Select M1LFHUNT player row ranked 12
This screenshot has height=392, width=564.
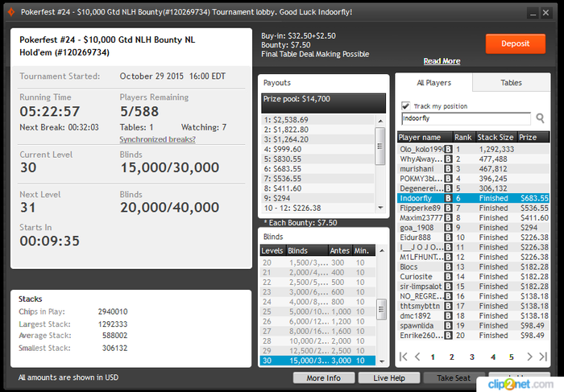(x=474, y=257)
